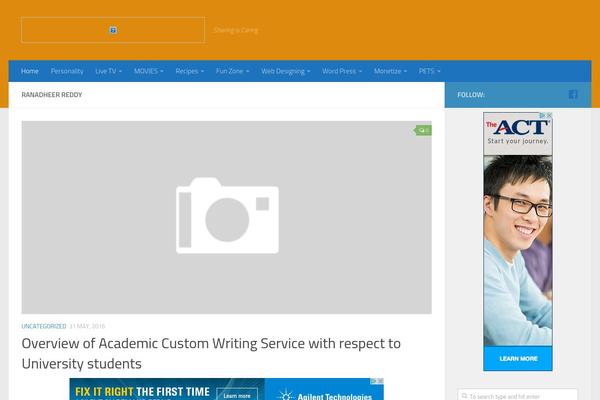
Task: Click the RANADHEER REDDY heading
Action: pos(52,95)
